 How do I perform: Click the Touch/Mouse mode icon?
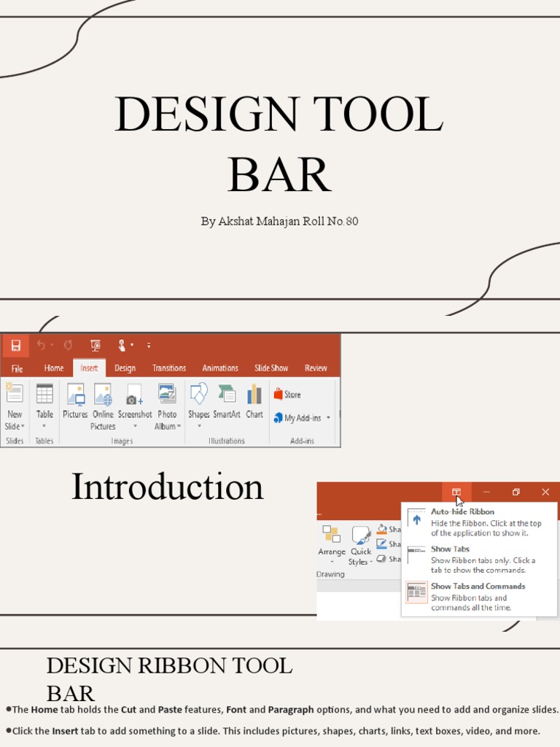click(122, 345)
